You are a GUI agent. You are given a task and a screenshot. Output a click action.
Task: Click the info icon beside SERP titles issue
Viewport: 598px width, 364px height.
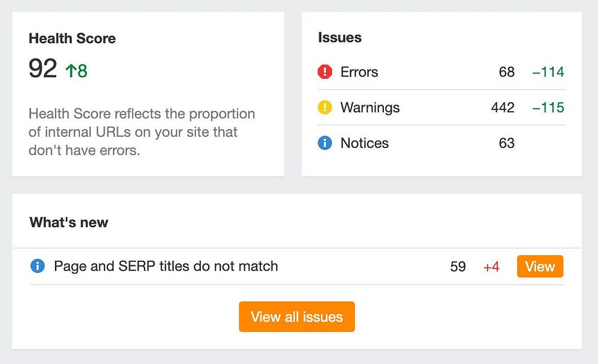[x=38, y=266]
